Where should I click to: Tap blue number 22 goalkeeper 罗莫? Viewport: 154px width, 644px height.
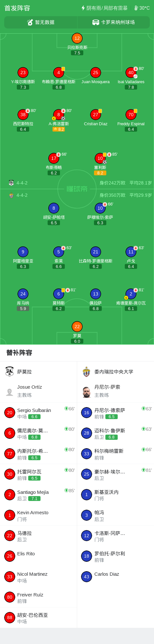click(77, 327)
